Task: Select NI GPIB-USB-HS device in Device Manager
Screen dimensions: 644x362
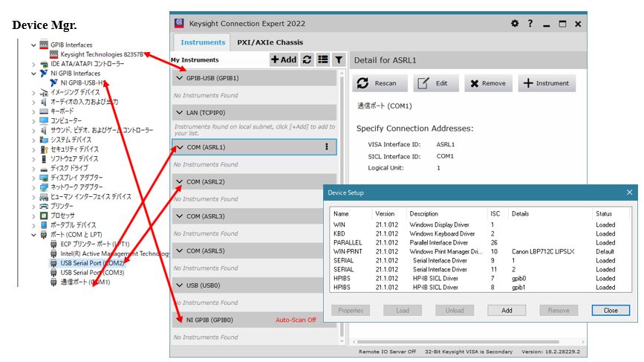Action: tap(83, 83)
